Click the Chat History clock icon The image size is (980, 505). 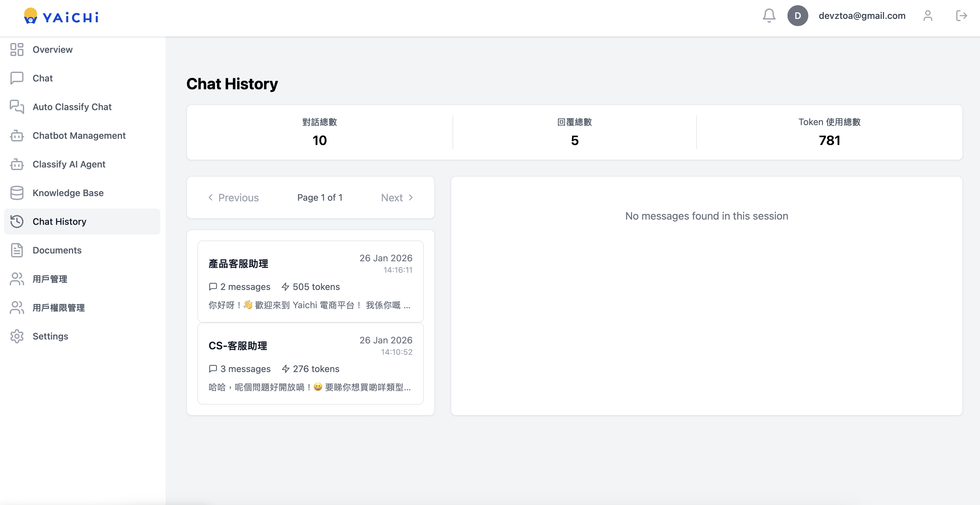pos(17,222)
